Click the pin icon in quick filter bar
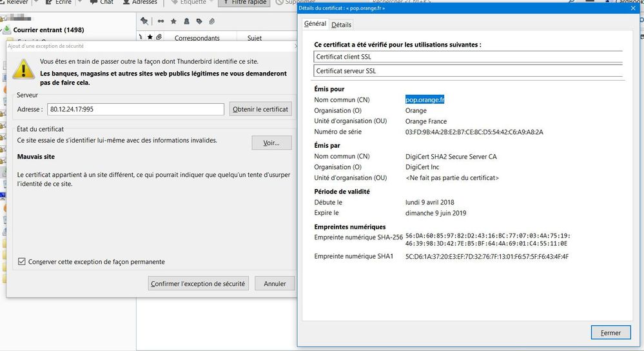Viewport: 644px width, 351px height. (144, 21)
